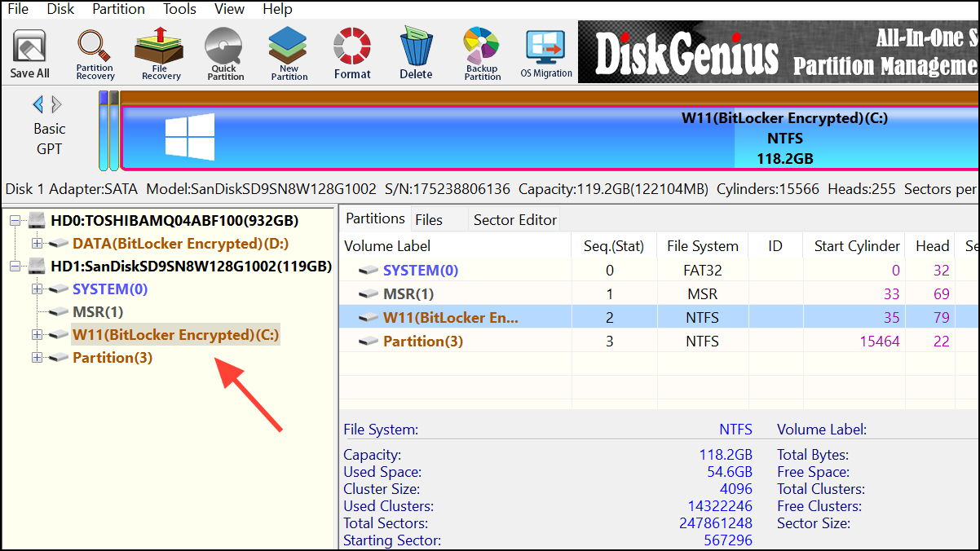Click the HD1 SanDisk disk drive icon
This screenshot has height=551, width=980.
tap(38, 267)
